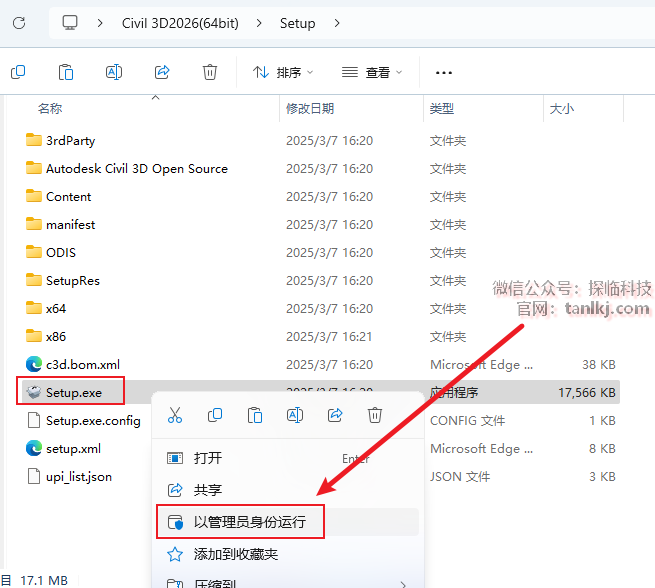This screenshot has height=588, width=655.
Task: Click the toolbar Share icon
Action: pos(162,72)
